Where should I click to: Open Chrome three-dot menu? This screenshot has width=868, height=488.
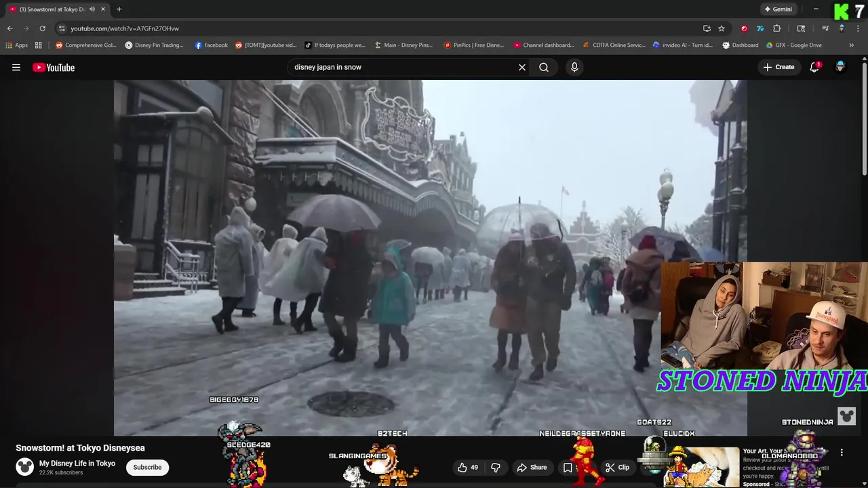tap(857, 28)
